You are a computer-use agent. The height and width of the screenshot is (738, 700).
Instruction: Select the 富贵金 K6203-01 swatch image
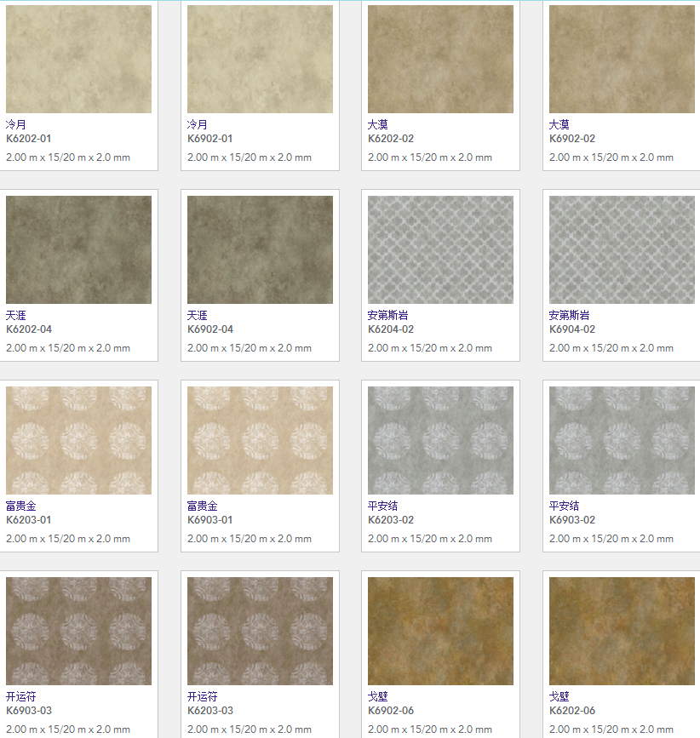[78, 440]
